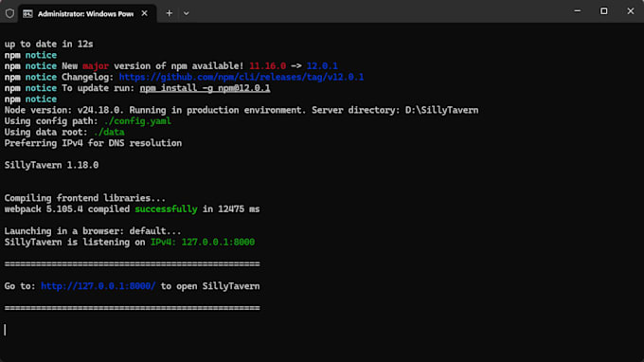Viewport: 644px width, 362px height.
Task: Click the PowerShell icon on the tab
Action: tap(27, 13)
